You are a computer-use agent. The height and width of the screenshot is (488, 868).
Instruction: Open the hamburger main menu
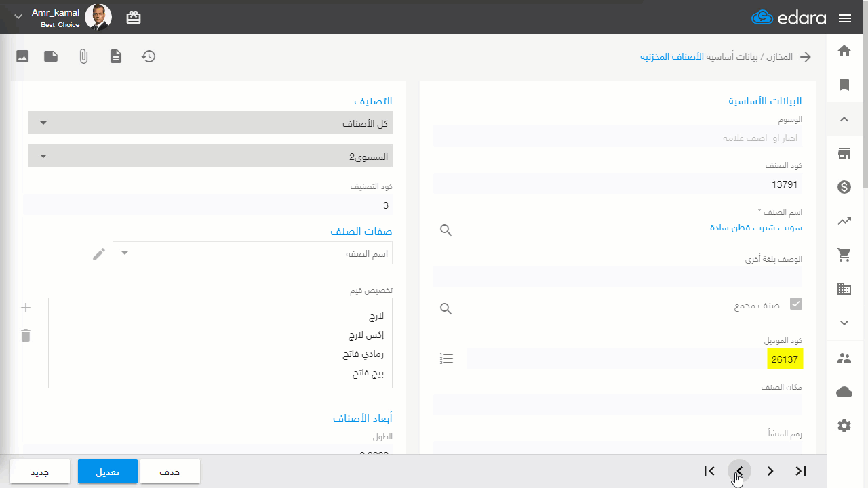pos(845,18)
